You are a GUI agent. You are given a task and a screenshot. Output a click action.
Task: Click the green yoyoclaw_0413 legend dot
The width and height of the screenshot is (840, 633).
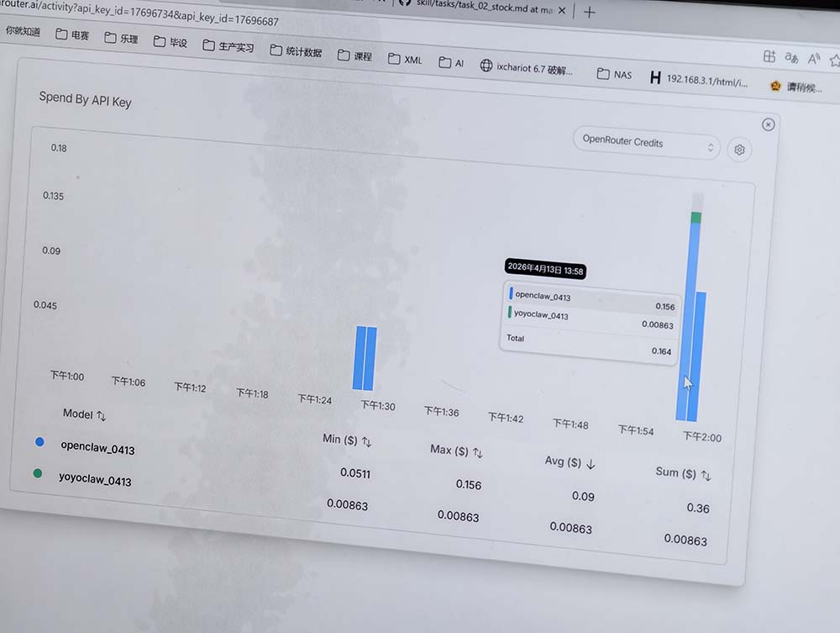pyautogui.click(x=38, y=474)
